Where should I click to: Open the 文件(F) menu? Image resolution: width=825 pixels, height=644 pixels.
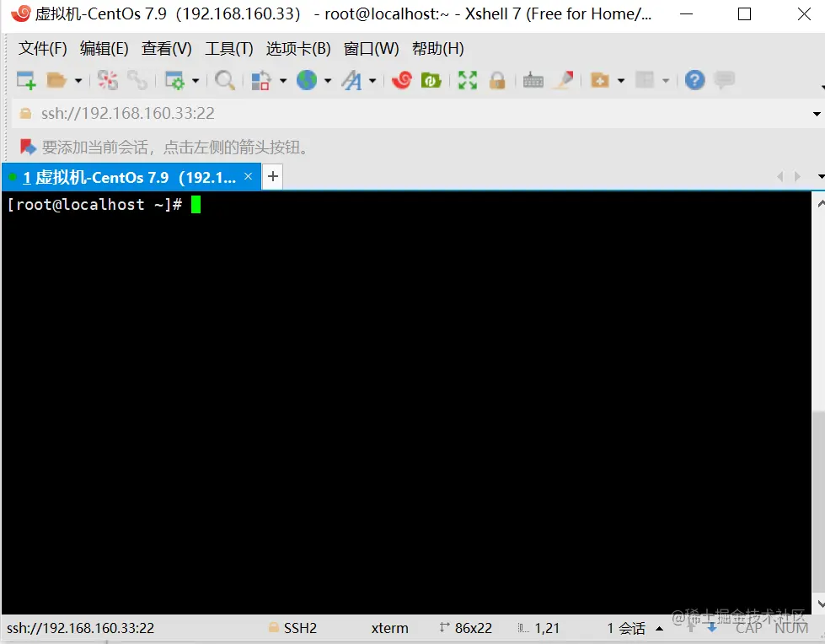point(43,48)
